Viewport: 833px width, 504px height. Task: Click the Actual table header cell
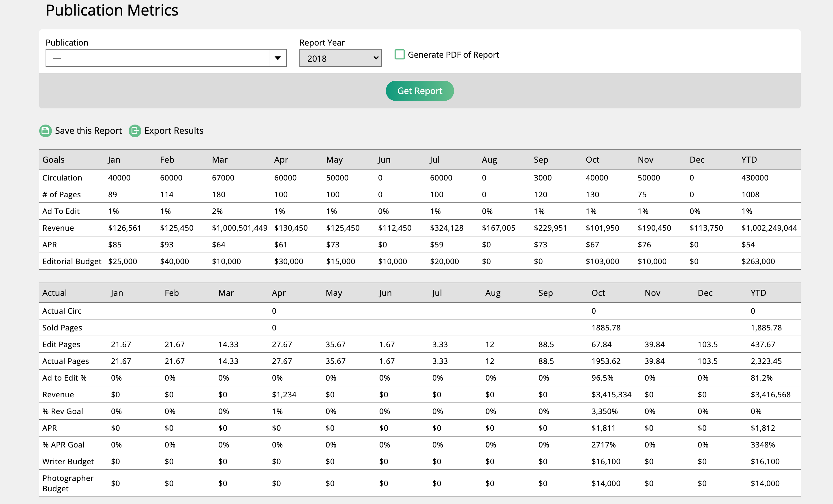point(55,293)
